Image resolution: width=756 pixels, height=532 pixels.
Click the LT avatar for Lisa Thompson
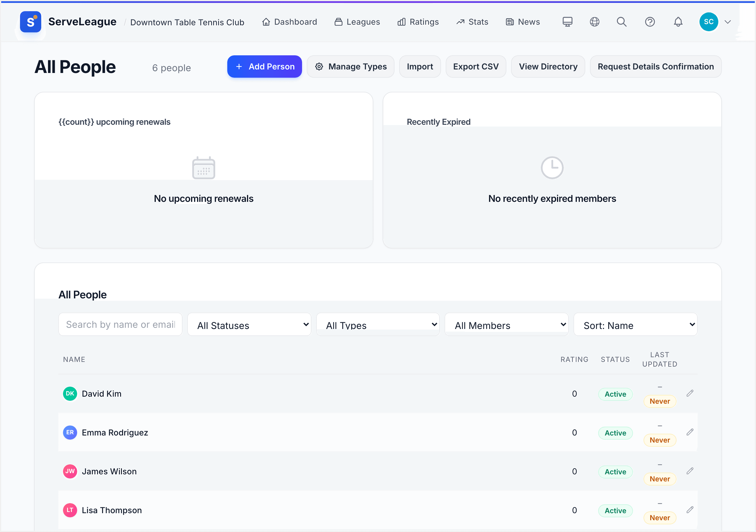click(x=70, y=510)
